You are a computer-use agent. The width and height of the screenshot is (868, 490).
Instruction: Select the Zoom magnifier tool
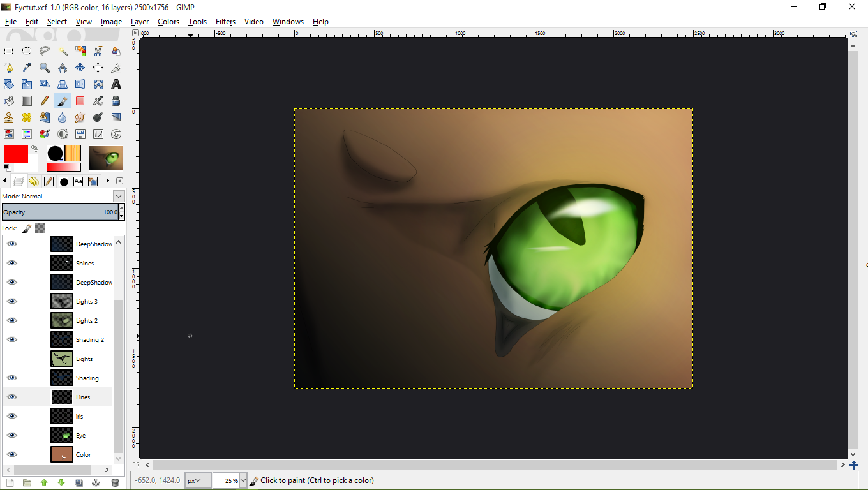point(45,68)
